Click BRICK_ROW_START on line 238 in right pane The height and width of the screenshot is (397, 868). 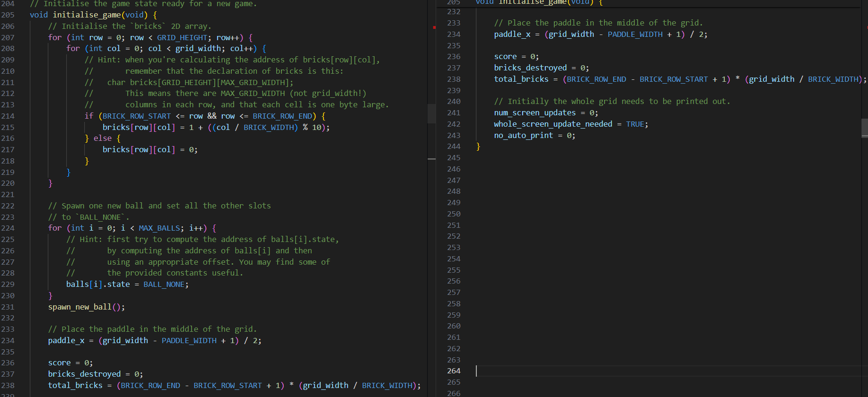tap(674, 79)
